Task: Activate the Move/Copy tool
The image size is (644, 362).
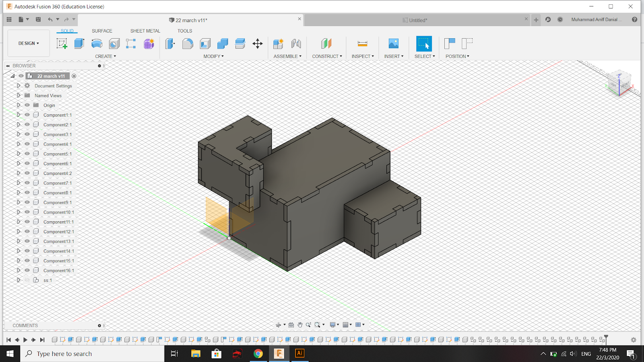Action: pos(258,43)
